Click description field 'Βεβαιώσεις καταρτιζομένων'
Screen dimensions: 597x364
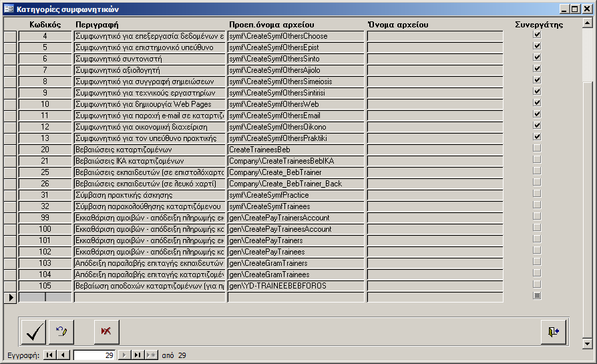(x=149, y=150)
